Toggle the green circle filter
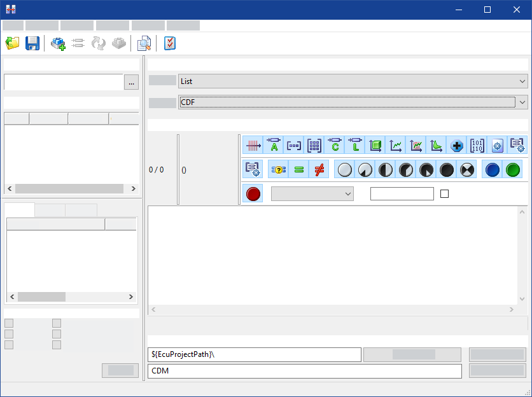The image size is (532, 397). [x=513, y=169]
